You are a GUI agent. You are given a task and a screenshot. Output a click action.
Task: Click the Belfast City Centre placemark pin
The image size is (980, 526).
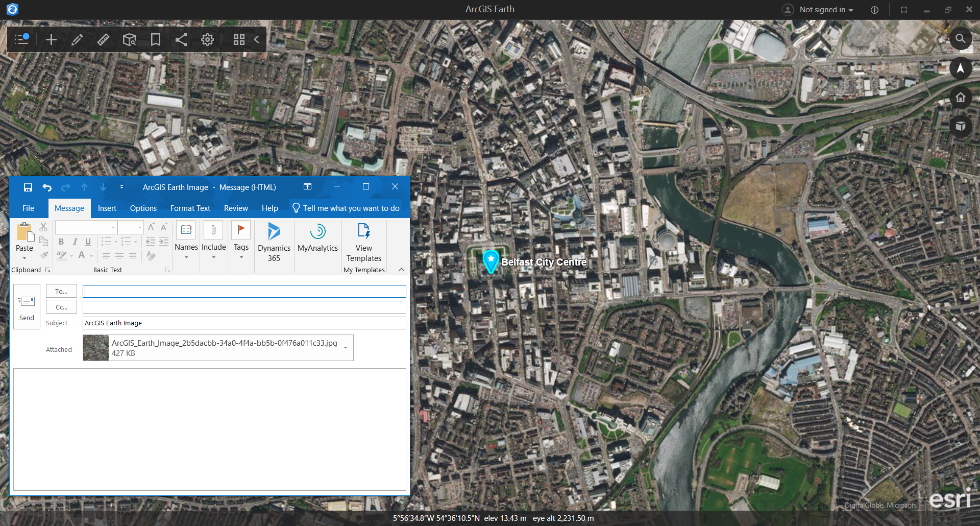click(x=491, y=261)
